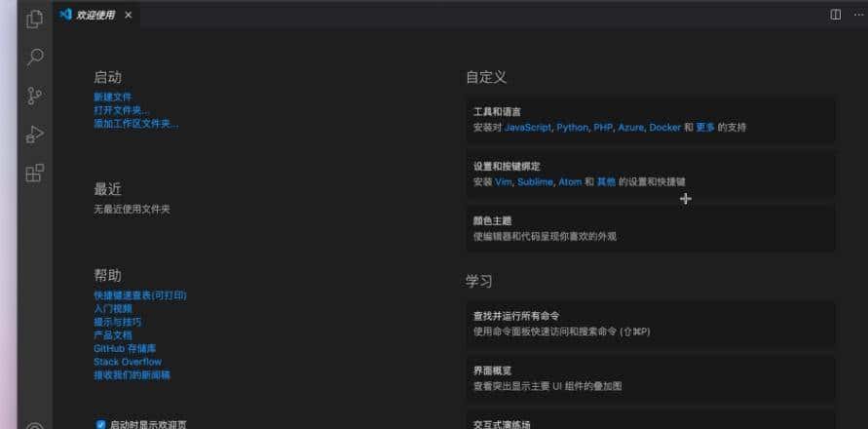Click the 打开文件夹... link

[121, 110]
